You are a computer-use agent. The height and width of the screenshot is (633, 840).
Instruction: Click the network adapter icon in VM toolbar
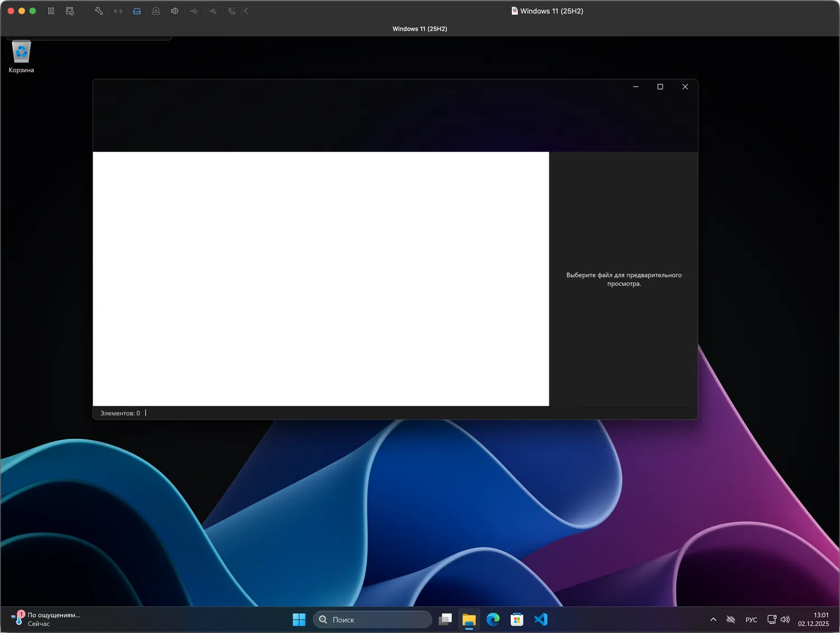pos(118,11)
